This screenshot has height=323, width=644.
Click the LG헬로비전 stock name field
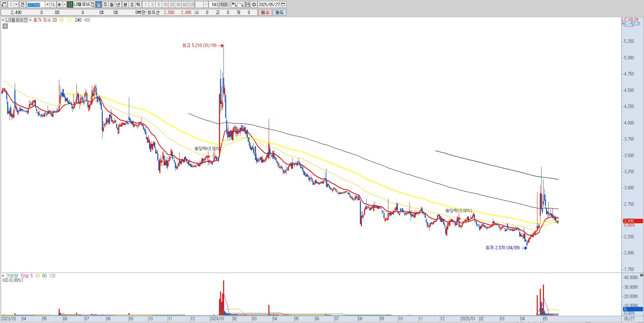tap(84, 4)
